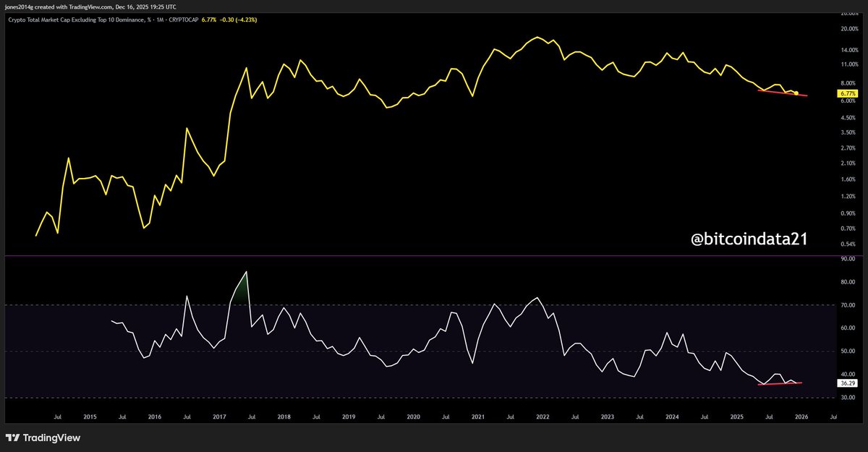Click the 0.90% price axis label
Viewport: 868px width, 452px height.
(848, 213)
